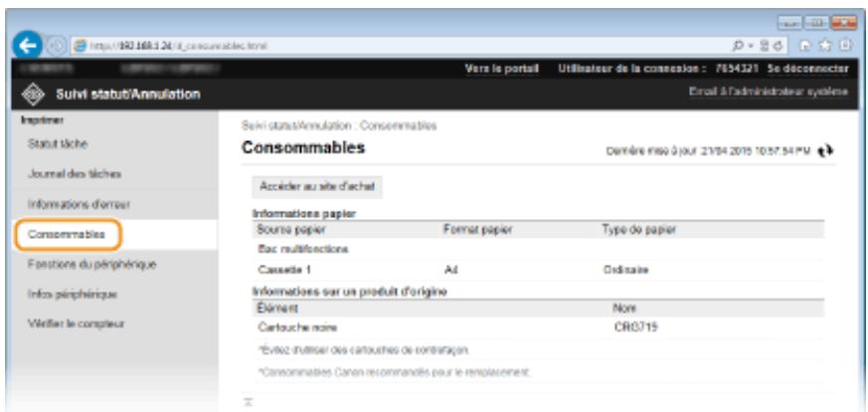Open Favorites star icon
This screenshot has width=868, height=412.
[x=825, y=47]
